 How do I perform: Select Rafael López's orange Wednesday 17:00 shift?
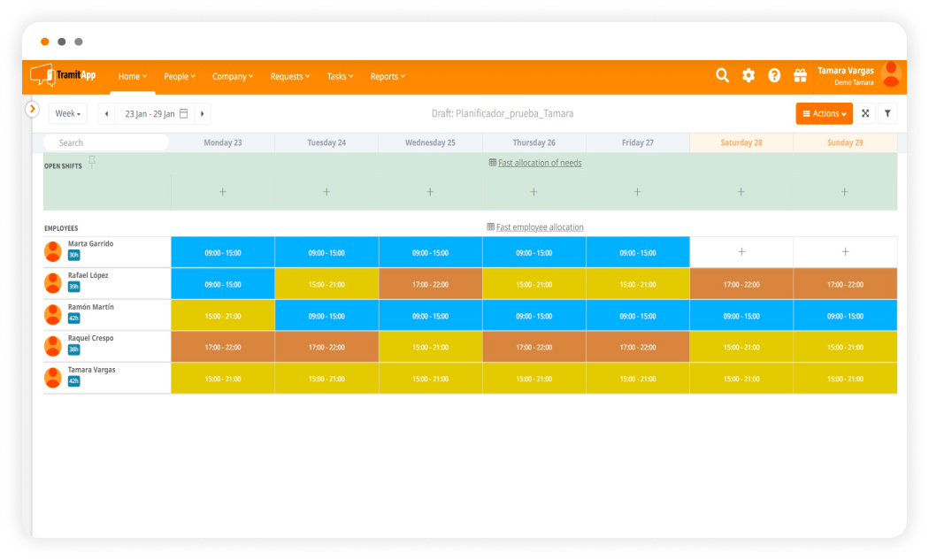click(x=430, y=284)
